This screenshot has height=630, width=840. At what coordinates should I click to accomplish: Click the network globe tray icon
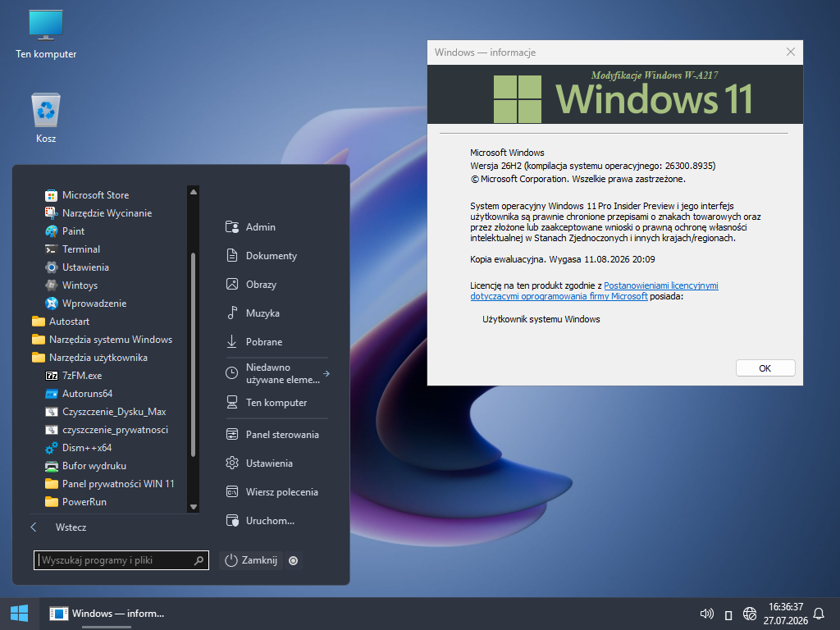(750, 614)
